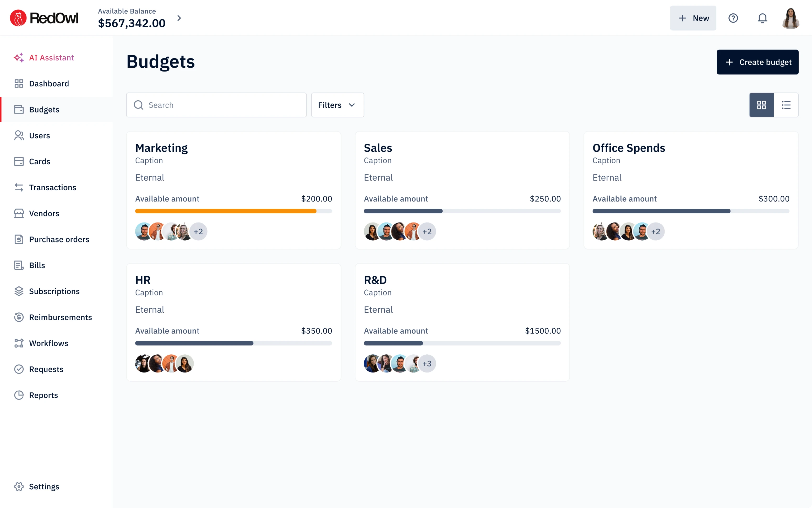Open Settings gear icon

(19, 487)
